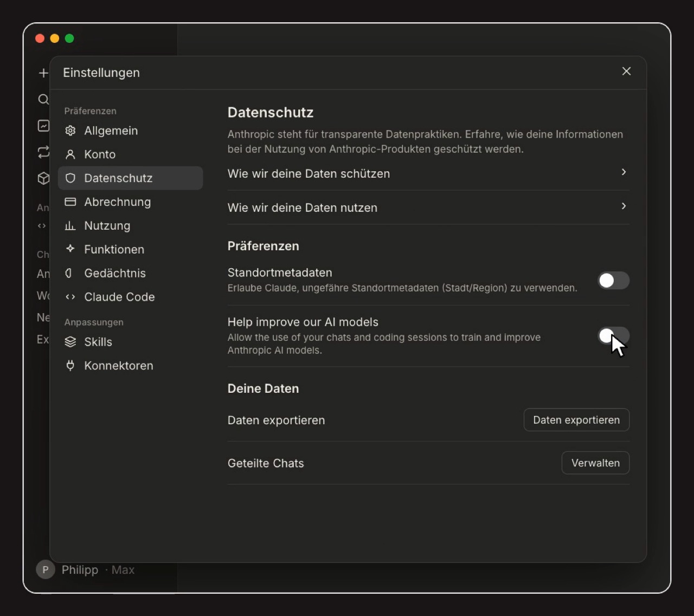Viewport: 694px width, 616px height.
Task: Click the "Datenschutz" page heading
Action: pyautogui.click(x=271, y=112)
